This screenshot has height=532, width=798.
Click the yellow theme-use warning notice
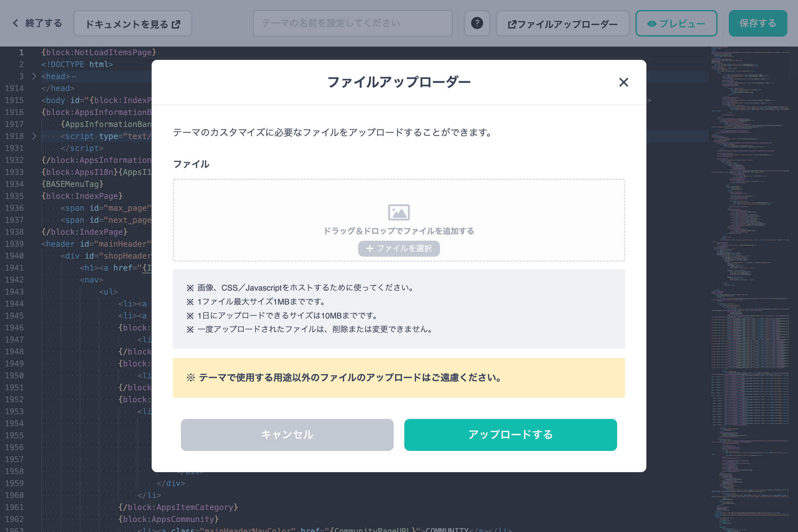click(399, 378)
